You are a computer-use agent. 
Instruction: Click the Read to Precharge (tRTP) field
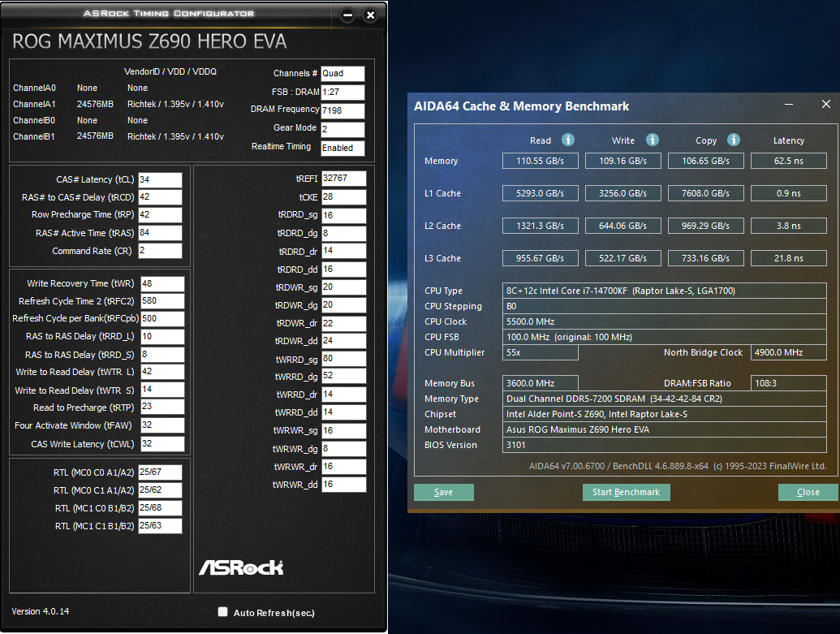click(x=162, y=407)
